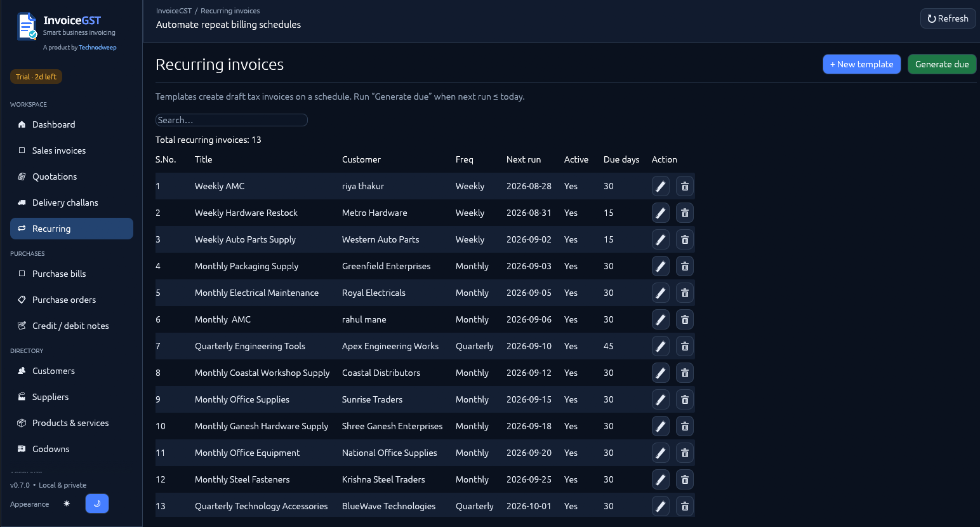The image size is (980, 527).
Task: Click Krishna Steel Traders cell
Action: click(383, 479)
